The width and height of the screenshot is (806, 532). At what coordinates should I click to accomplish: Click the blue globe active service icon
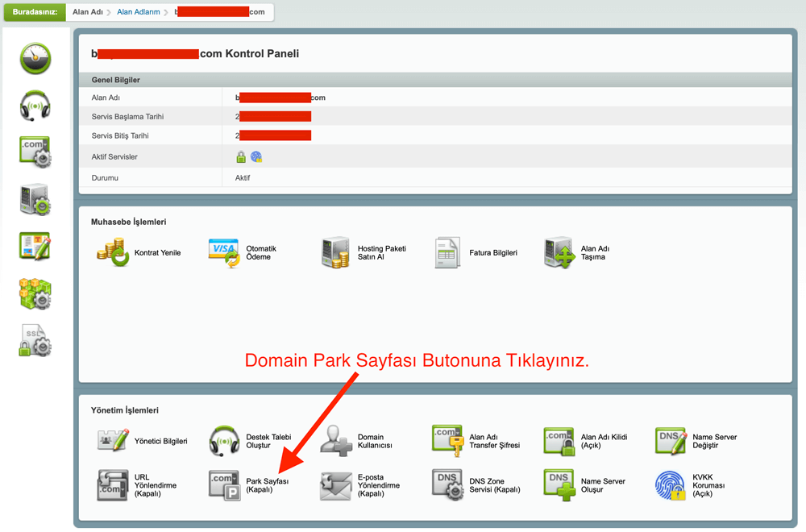point(256,157)
